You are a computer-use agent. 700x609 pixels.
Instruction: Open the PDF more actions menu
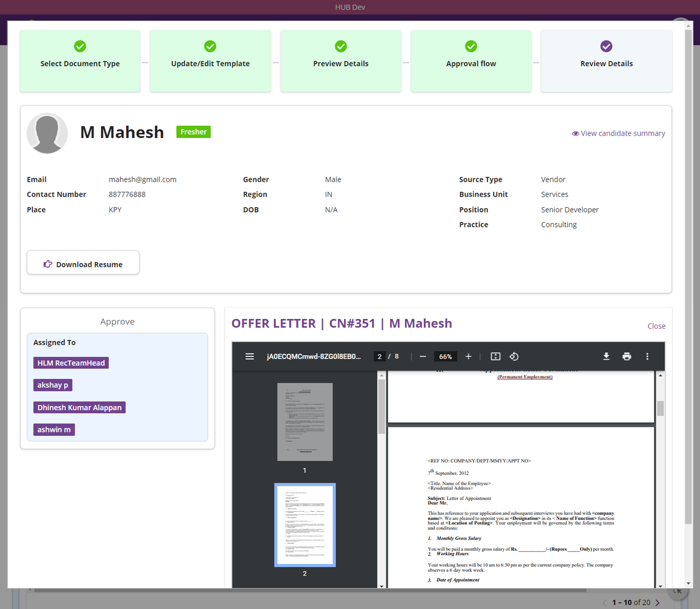[x=647, y=356]
